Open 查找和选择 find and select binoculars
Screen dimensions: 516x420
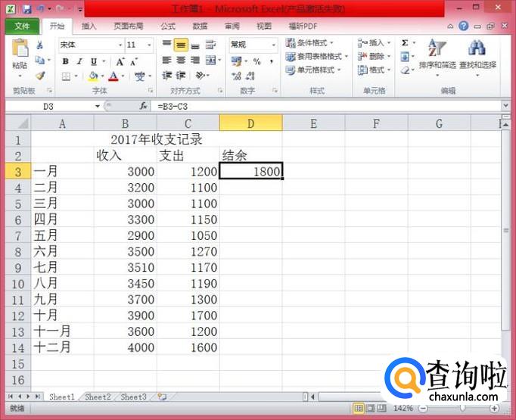tap(477, 57)
